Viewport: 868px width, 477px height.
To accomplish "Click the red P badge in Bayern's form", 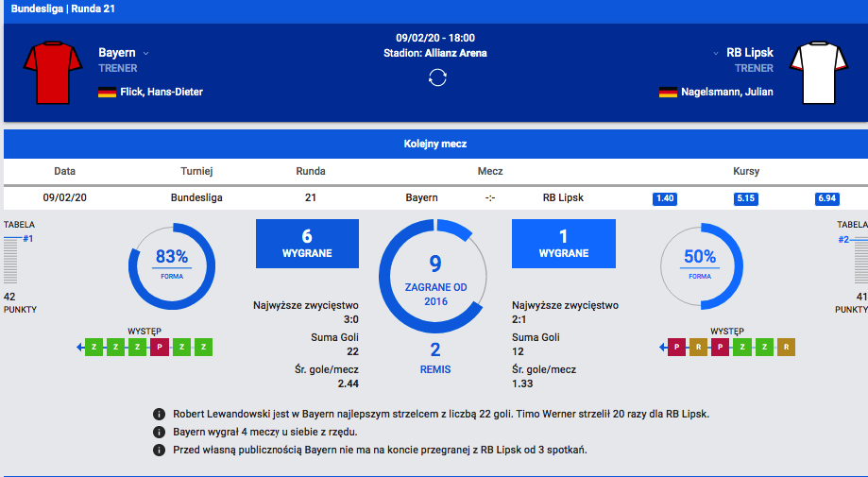I will click(x=162, y=348).
